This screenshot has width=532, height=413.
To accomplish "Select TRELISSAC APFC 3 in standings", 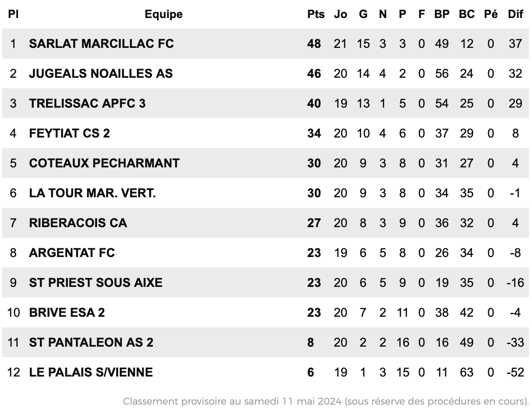I will [x=87, y=103].
